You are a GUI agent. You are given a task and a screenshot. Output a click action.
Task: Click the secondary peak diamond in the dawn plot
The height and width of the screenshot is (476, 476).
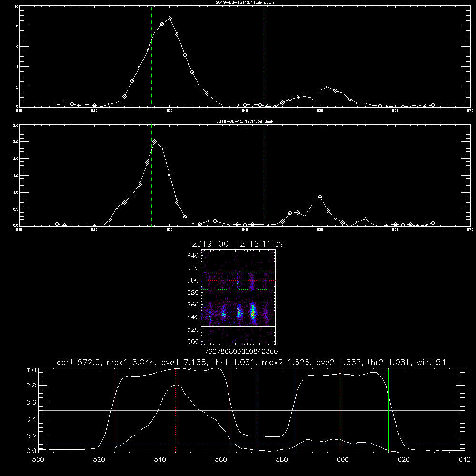point(327,87)
